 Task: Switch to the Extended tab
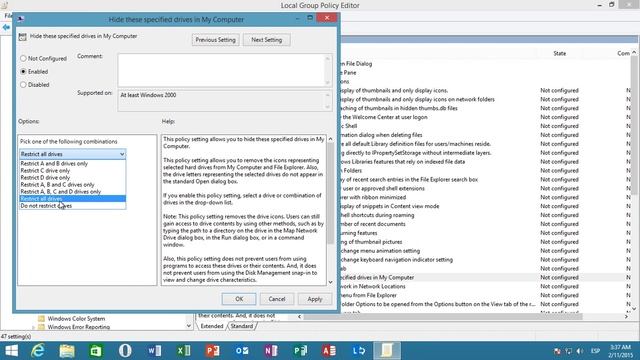coord(211,326)
